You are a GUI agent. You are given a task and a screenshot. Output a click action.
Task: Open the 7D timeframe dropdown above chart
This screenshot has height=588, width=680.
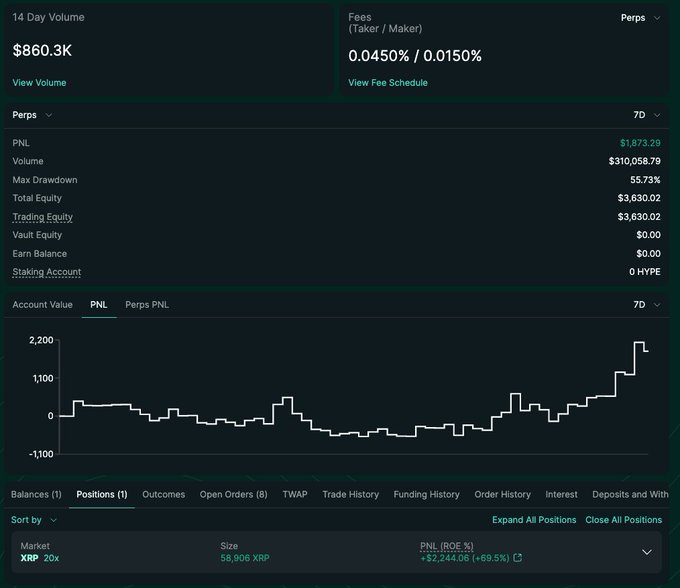point(647,305)
